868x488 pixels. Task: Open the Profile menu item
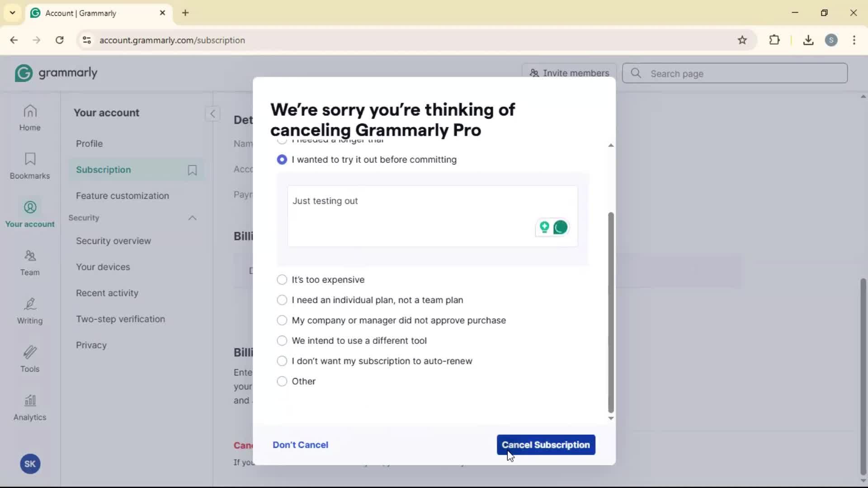tap(89, 144)
